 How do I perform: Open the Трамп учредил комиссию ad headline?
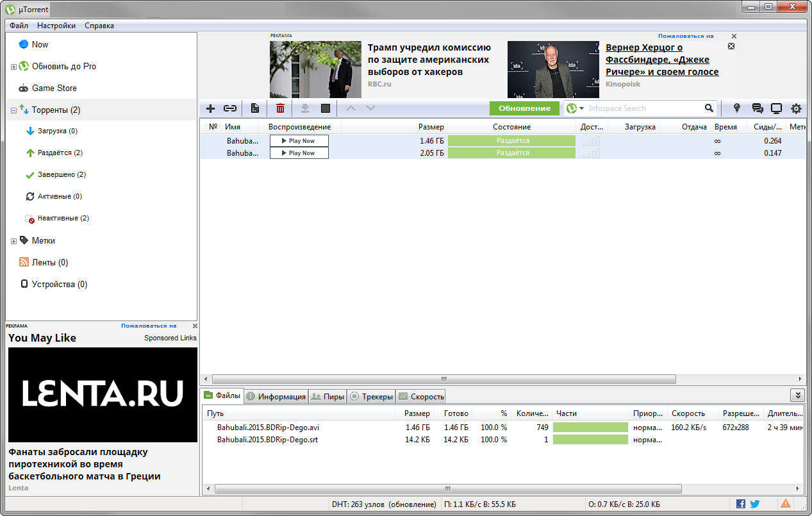pos(429,60)
